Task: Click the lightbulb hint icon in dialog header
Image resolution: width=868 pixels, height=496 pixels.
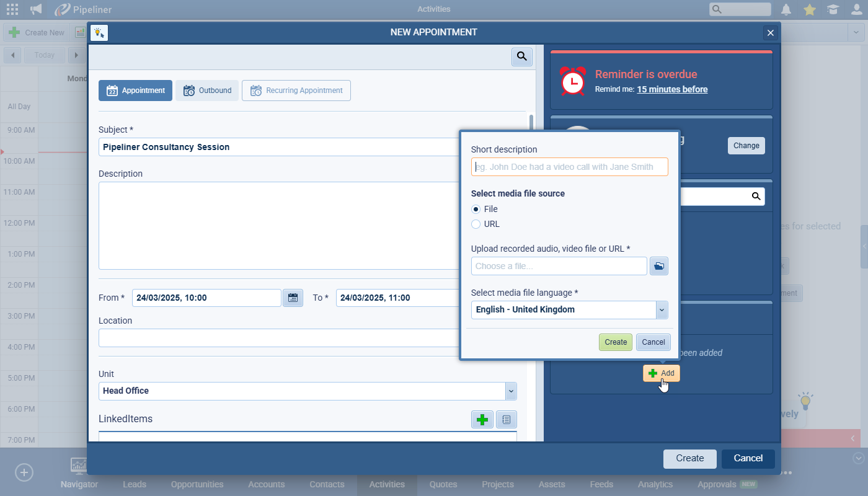Action: (99, 33)
